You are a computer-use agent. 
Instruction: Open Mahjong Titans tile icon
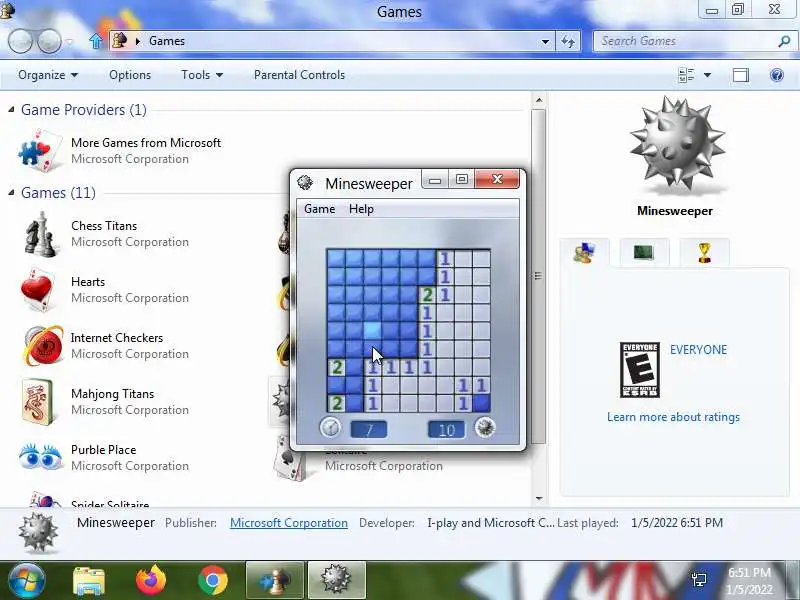[38, 402]
